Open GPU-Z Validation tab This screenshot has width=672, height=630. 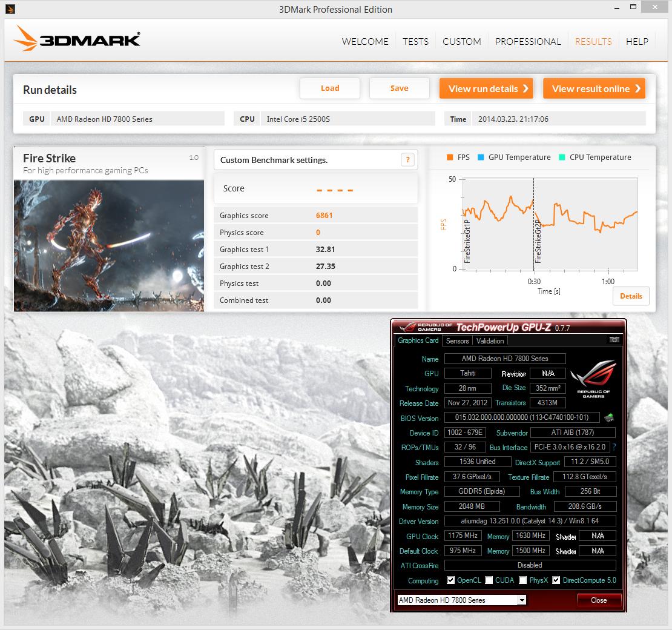point(490,341)
